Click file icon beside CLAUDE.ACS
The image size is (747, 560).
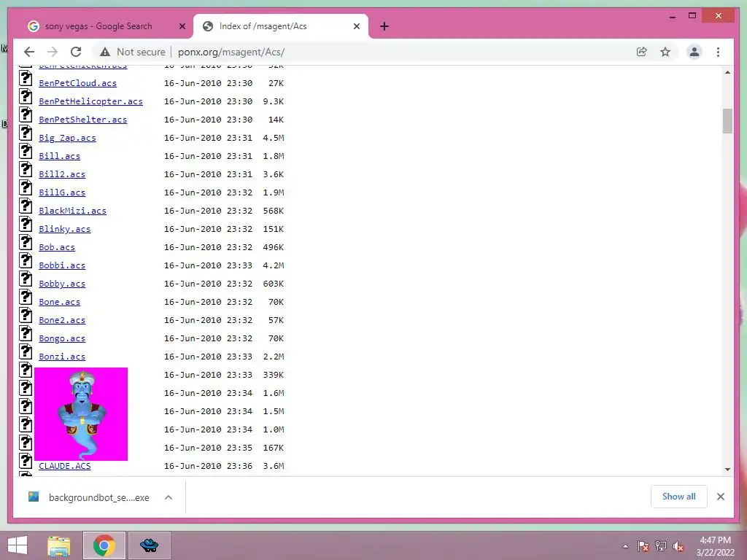click(x=26, y=461)
